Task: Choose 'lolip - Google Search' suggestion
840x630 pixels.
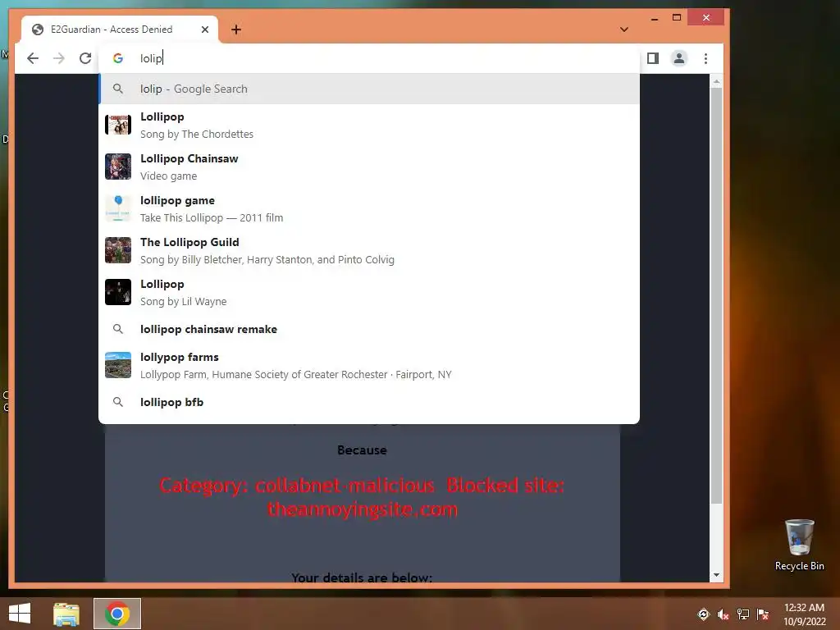Action: click(x=369, y=89)
